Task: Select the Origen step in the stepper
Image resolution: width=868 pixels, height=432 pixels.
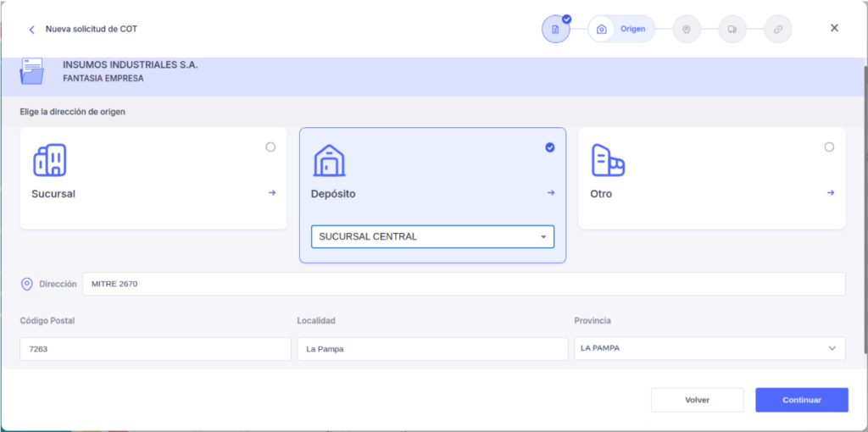Action: point(621,29)
